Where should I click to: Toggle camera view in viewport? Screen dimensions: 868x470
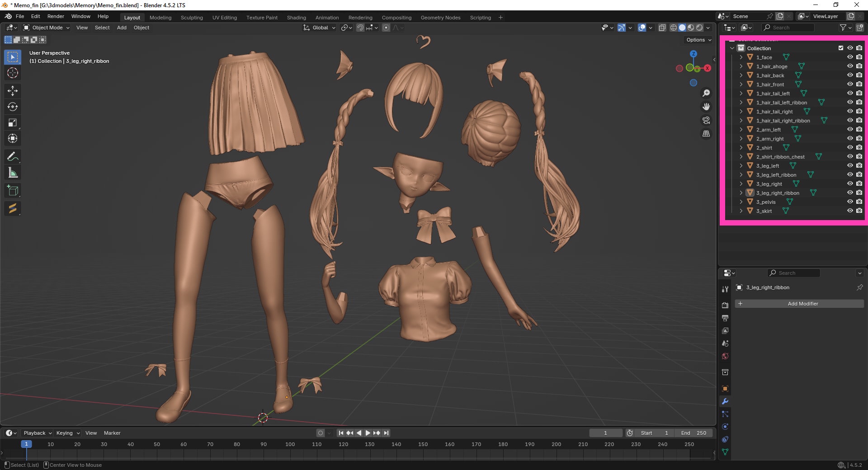coord(706,120)
